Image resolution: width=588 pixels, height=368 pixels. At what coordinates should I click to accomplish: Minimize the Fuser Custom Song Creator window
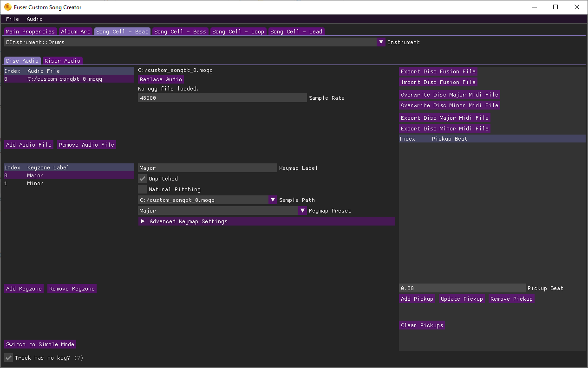click(x=534, y=7)
